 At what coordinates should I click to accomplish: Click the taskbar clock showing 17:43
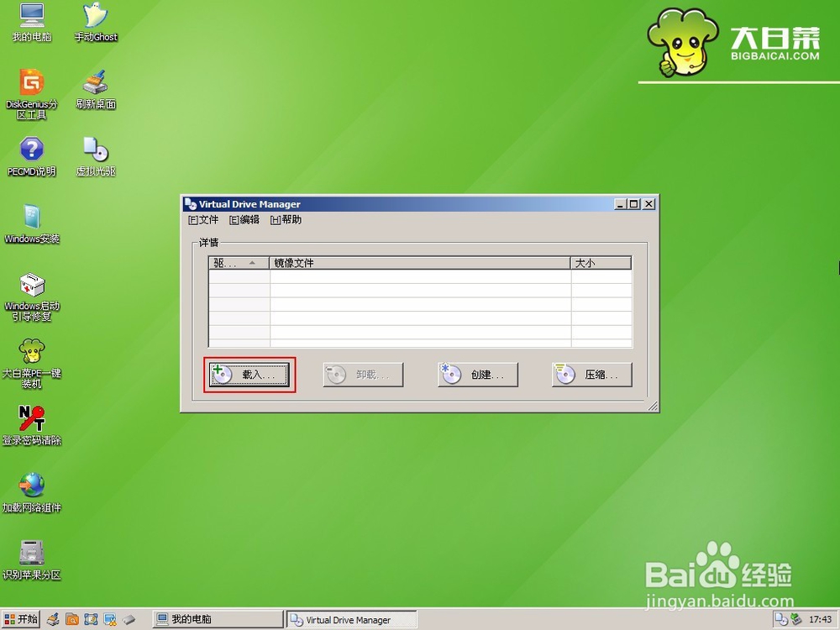pos(820,620)
